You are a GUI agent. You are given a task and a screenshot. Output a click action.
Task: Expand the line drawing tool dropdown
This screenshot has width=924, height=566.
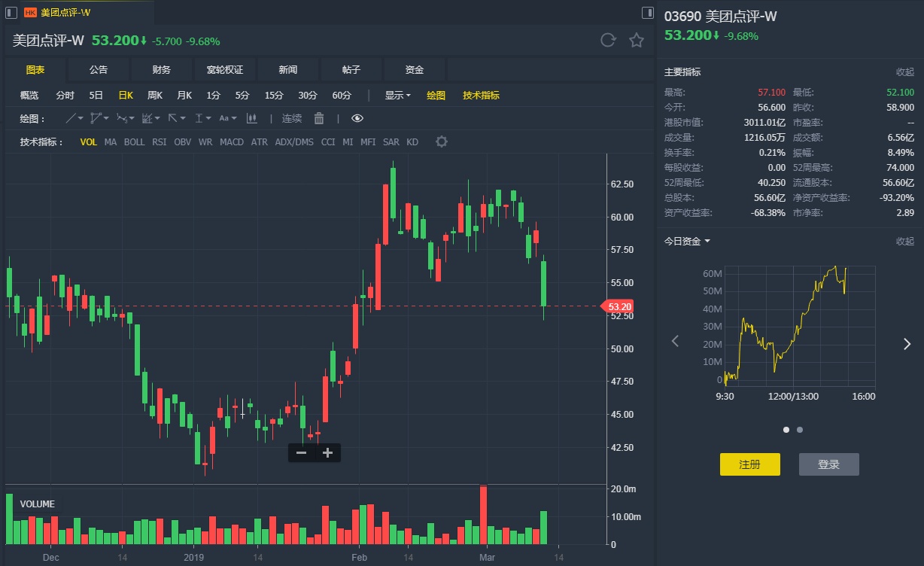74,118
